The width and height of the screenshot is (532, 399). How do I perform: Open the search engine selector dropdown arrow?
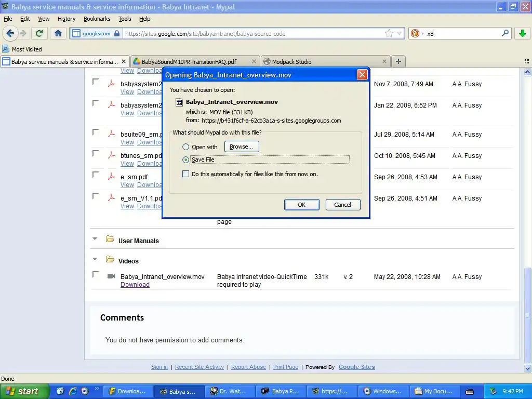422,34
